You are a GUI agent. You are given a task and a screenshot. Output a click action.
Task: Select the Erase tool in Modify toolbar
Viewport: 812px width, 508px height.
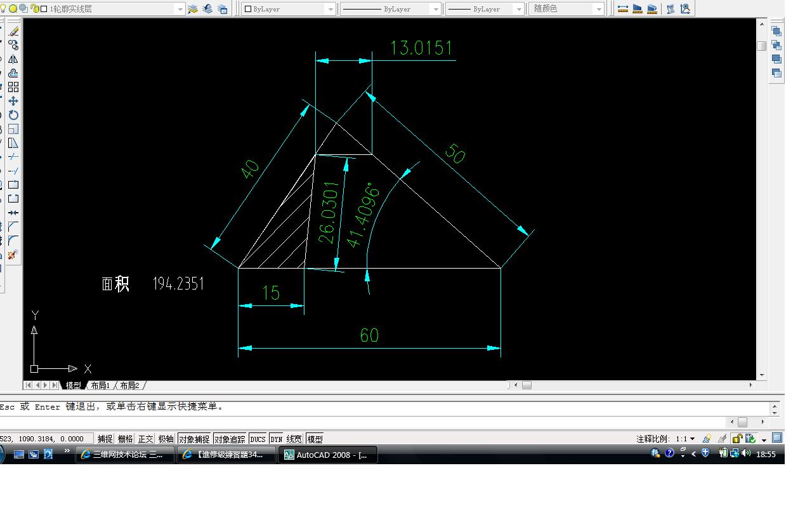pos(13,31)
